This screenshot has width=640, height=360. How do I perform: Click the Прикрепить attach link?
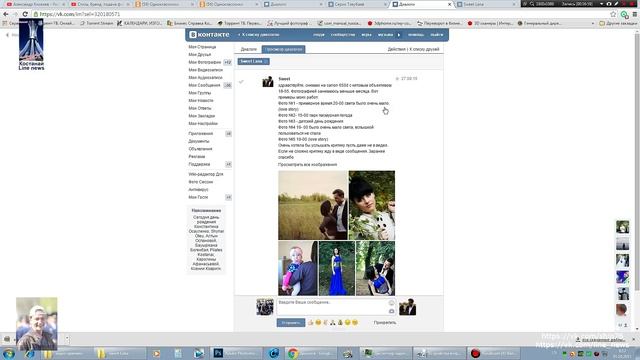tap(384, 322)
